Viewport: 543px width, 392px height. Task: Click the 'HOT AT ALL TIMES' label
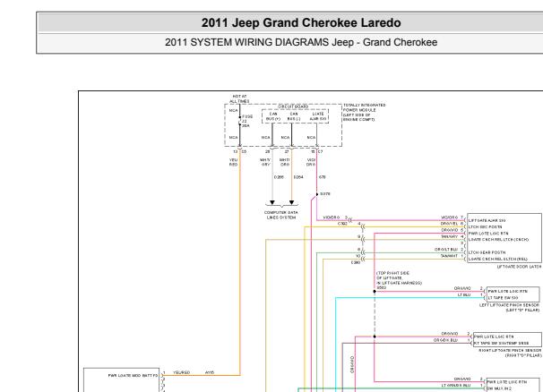coord(239,98)
